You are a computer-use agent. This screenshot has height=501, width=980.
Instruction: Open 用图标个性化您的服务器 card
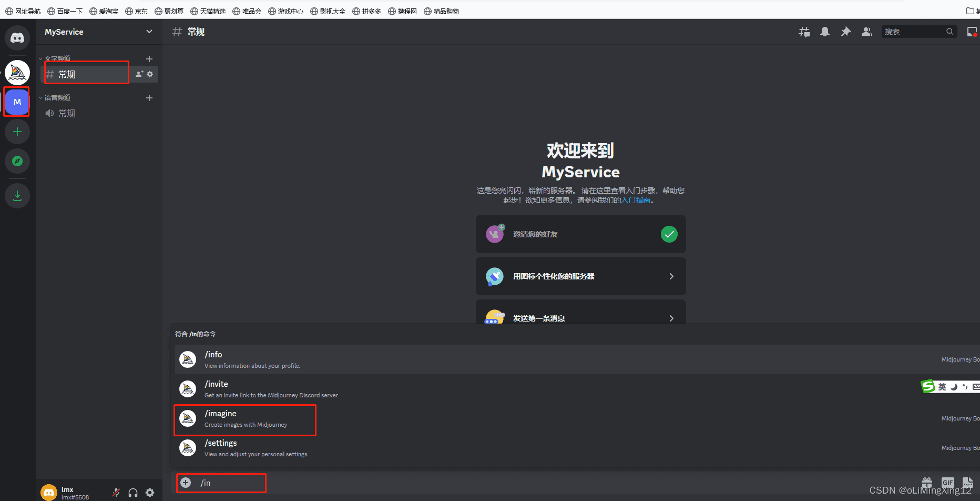coord(581,276)
